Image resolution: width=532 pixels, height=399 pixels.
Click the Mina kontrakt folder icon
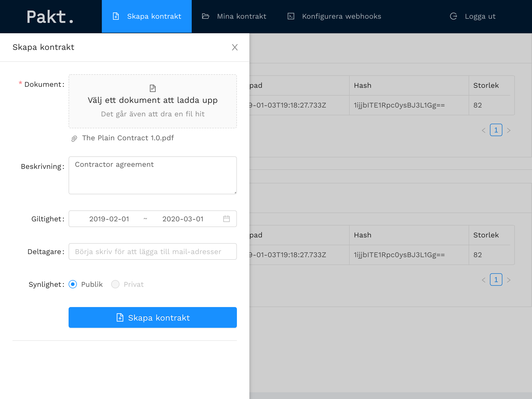205,16
